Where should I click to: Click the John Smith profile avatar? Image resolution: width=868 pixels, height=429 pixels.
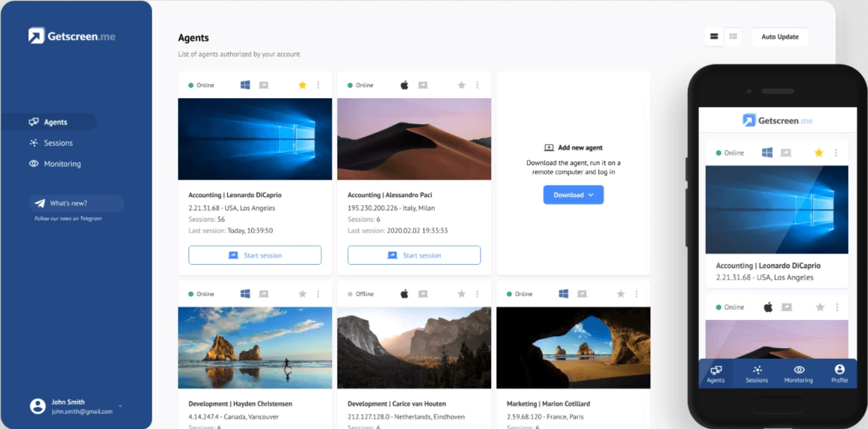tap(37, 406)
